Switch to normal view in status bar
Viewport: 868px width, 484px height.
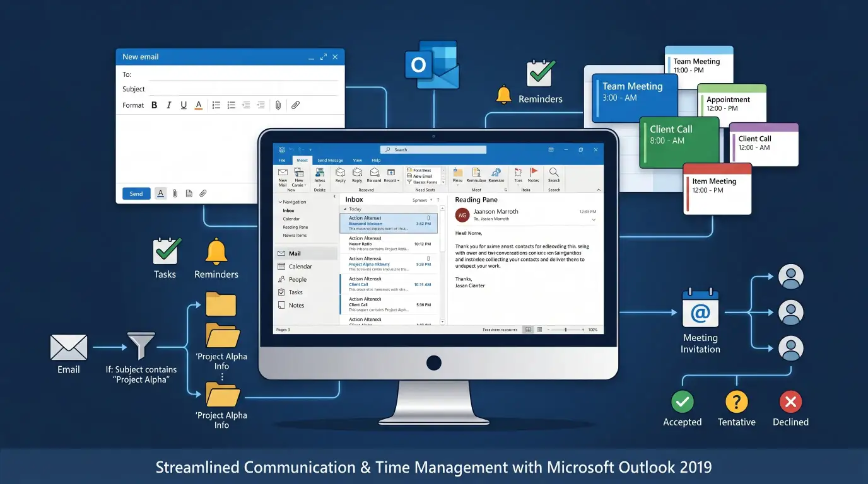pyautogui.click(x=528, y=330)
